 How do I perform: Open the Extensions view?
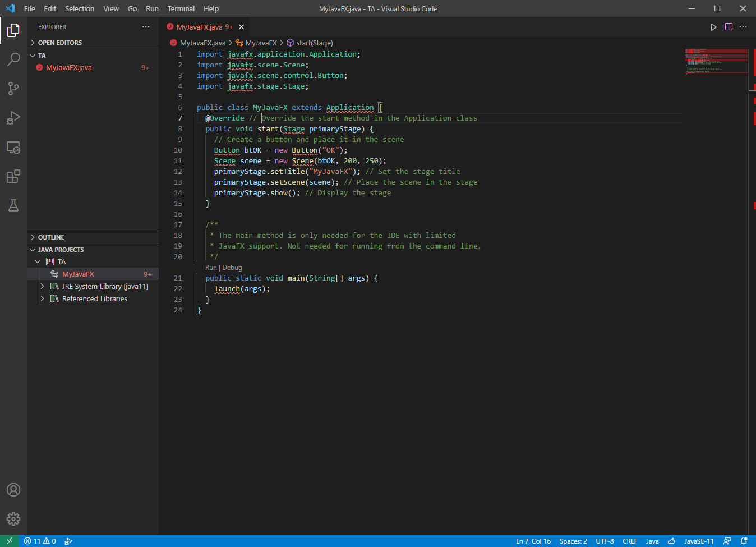pos(13,176)
